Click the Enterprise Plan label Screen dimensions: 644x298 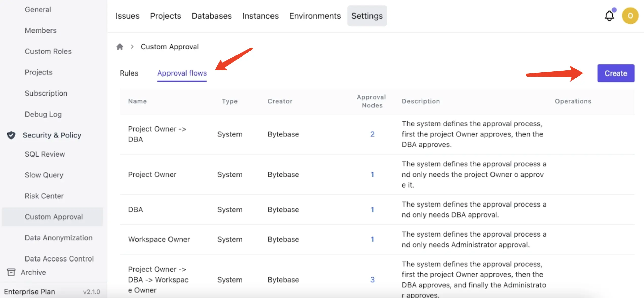click(x=29, y=292)
